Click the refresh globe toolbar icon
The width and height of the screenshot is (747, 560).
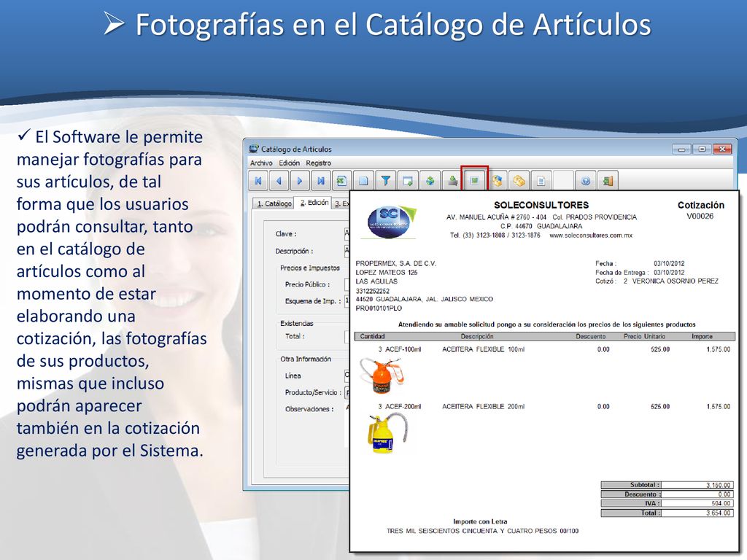(x=430, y=181)
